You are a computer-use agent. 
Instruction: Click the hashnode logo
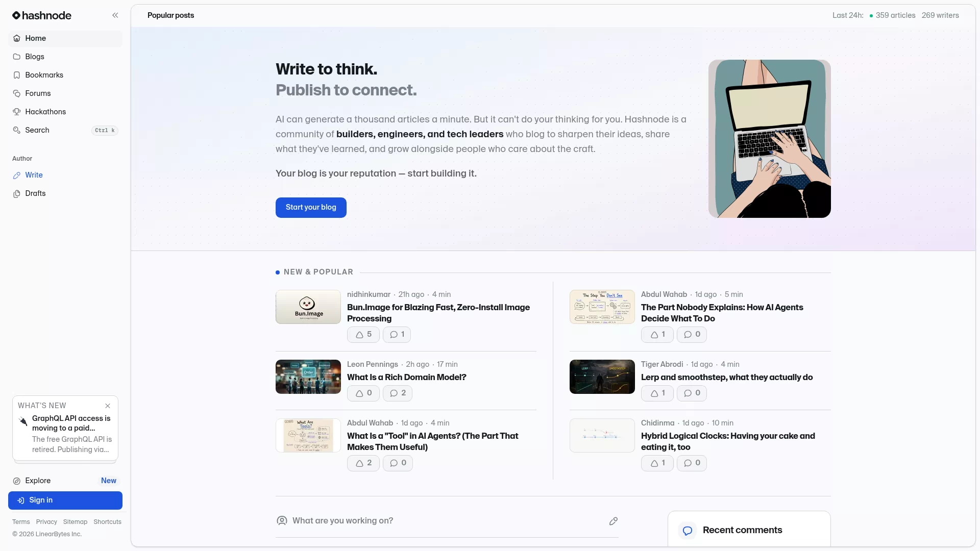[42, 15]
